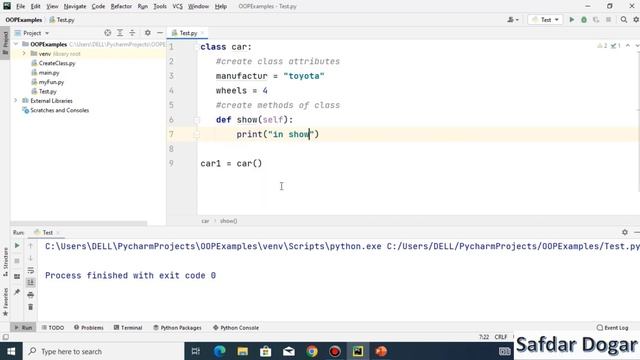Toggle the Favorites side tab
640x360 pixels.
point(5,302)
